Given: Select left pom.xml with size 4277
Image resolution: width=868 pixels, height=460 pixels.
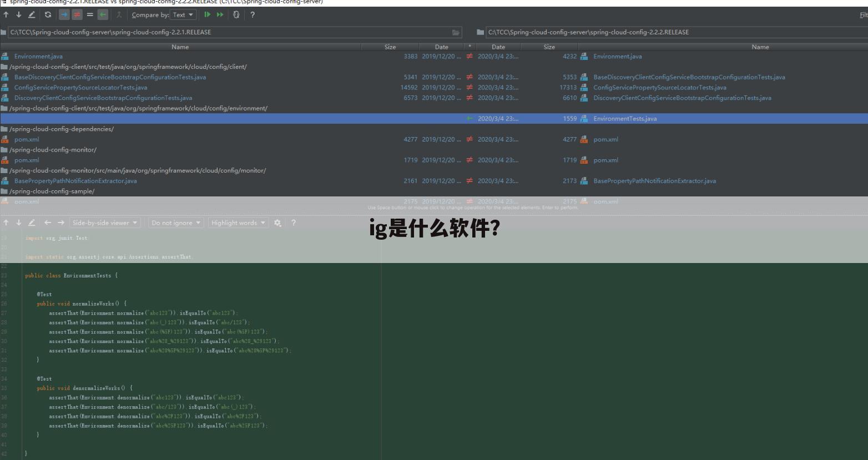Looking at the screenshot, I should (x=27, y=140).
